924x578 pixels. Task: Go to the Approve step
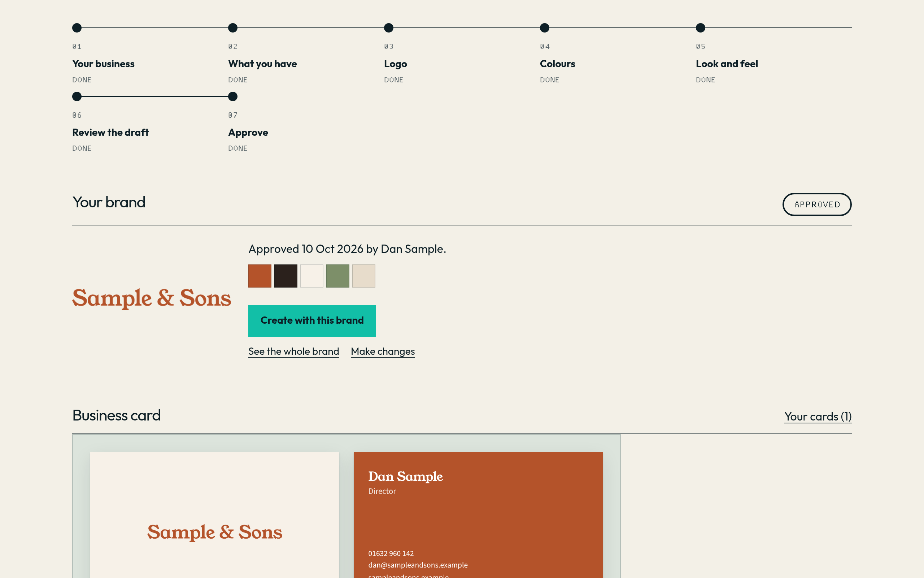click(x=248, y=133)
